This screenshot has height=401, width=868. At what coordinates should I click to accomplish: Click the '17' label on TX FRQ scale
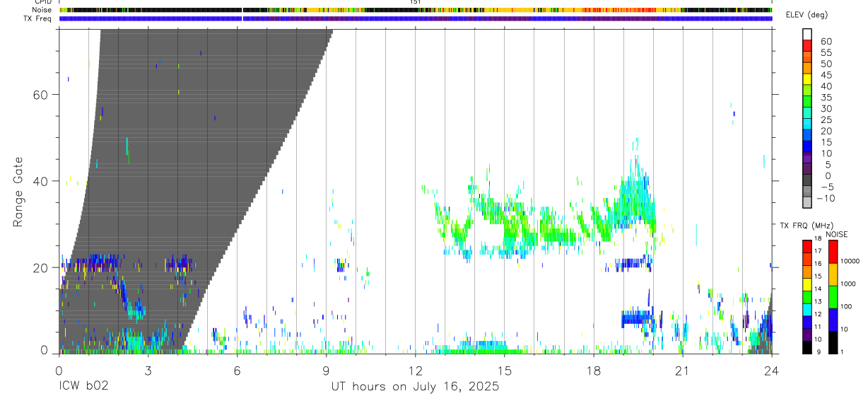coord(818,251)
